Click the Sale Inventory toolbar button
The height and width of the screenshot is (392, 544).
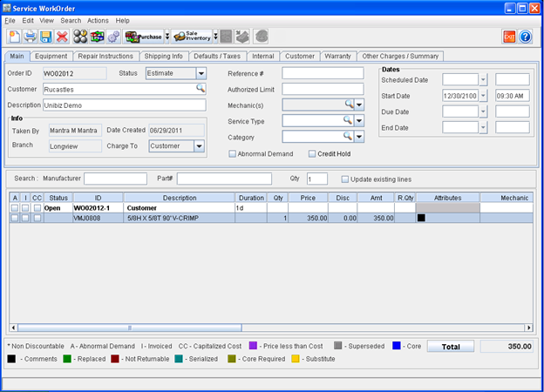tap(192, 37)
